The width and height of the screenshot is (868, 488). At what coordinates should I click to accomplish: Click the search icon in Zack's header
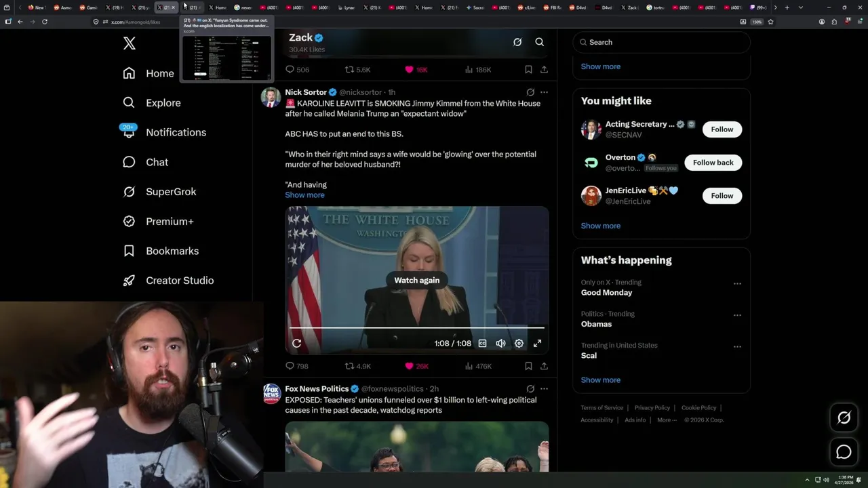540,42
